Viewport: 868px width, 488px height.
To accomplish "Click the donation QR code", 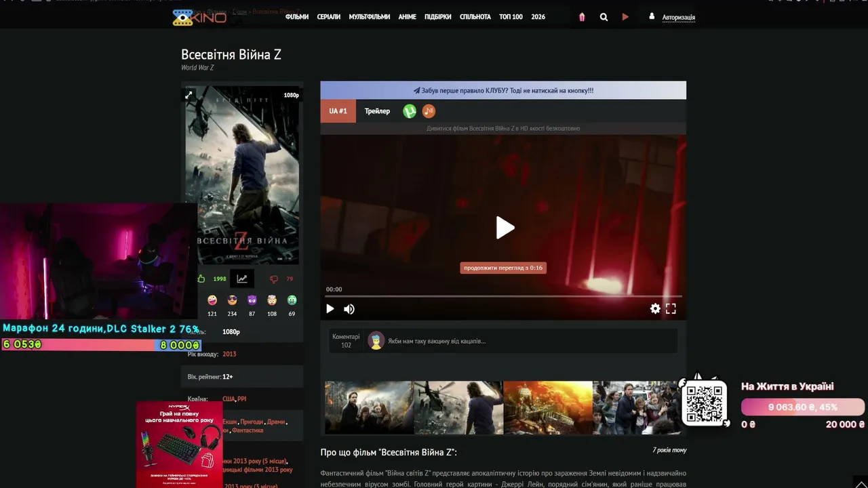I will click(705, 403).
